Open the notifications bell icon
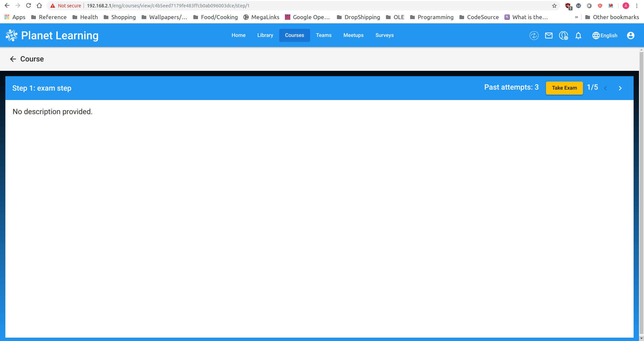This screenshot has width=644, height=341. pyautogui.click(x=578, y=36)
